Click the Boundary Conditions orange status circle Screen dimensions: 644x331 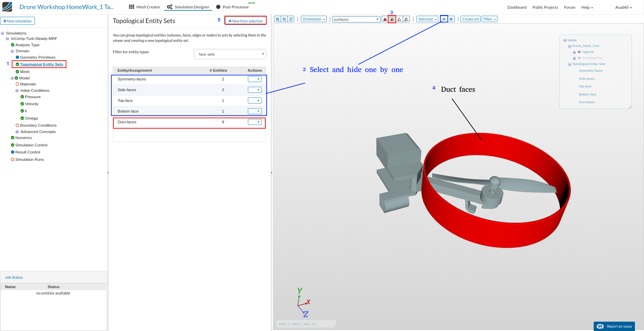tap(17, 125)
